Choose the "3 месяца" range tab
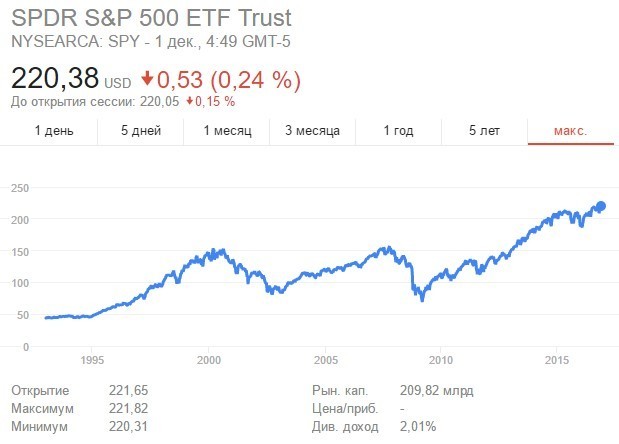The image size is (619, 444). (312, 131)
